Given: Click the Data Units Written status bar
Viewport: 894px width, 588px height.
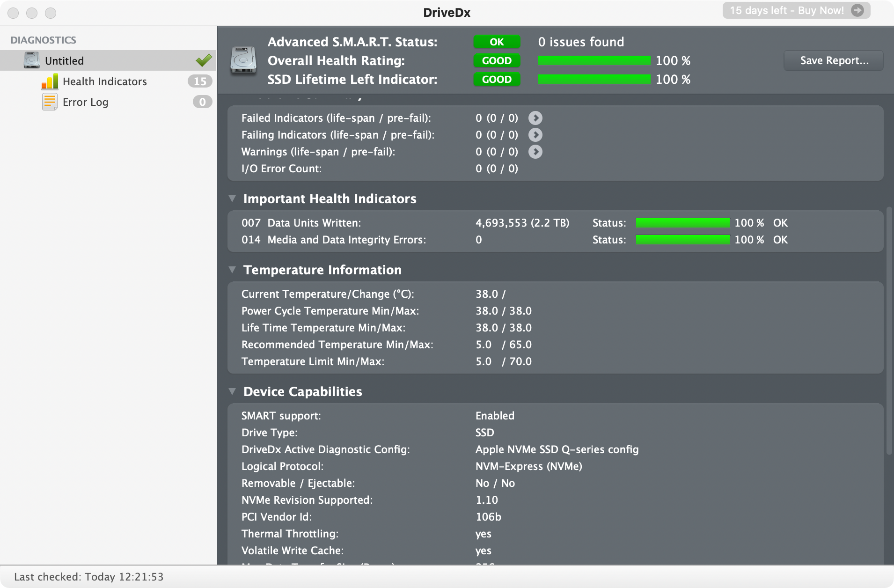Looking at the screenshot, I should [x=682, y=223].
